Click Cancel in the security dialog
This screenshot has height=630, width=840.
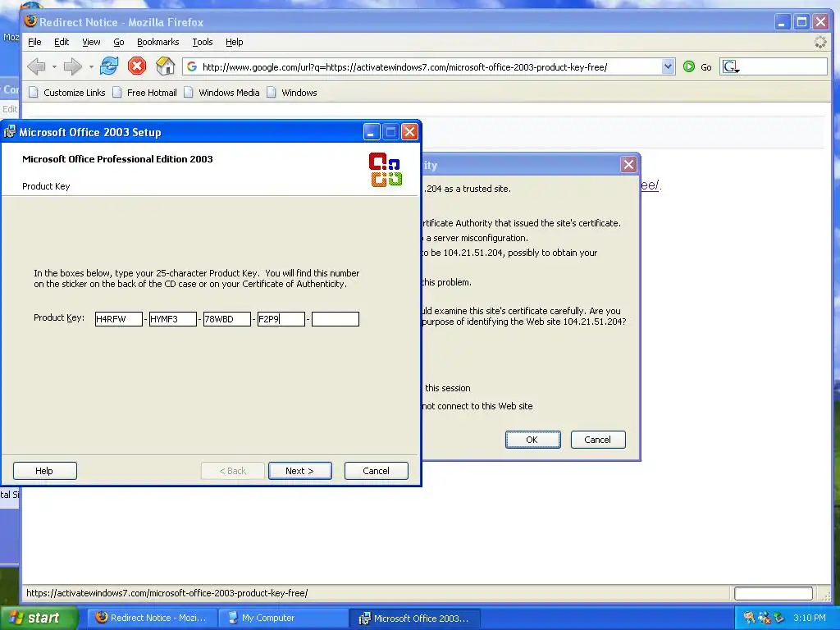(x=598, y=440)
